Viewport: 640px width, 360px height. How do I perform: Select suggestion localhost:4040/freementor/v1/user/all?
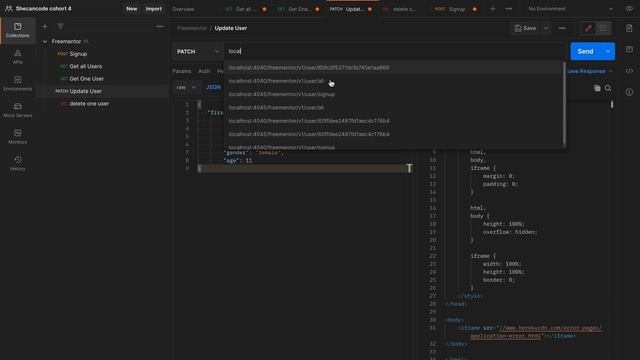[x=393, y=81]
